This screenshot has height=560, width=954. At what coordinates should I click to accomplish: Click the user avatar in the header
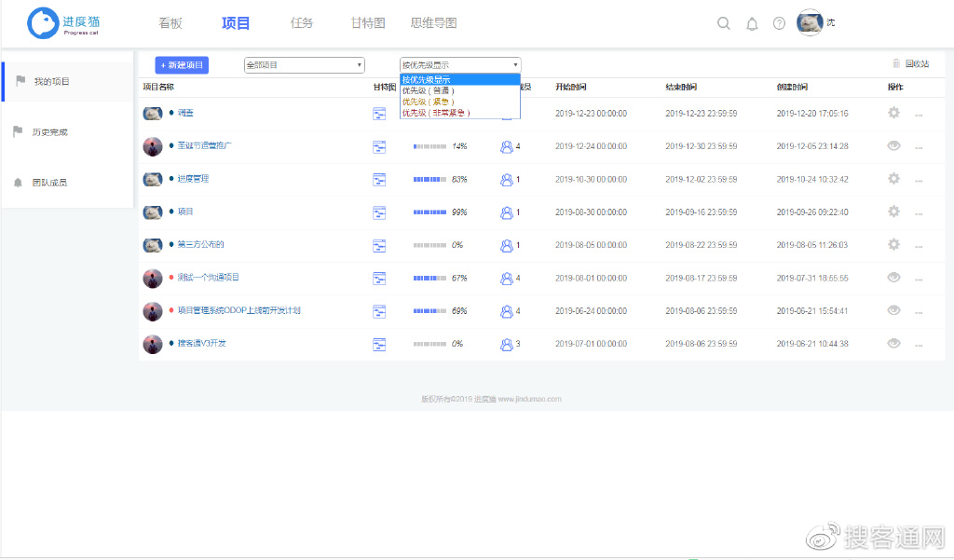point(810,22)
